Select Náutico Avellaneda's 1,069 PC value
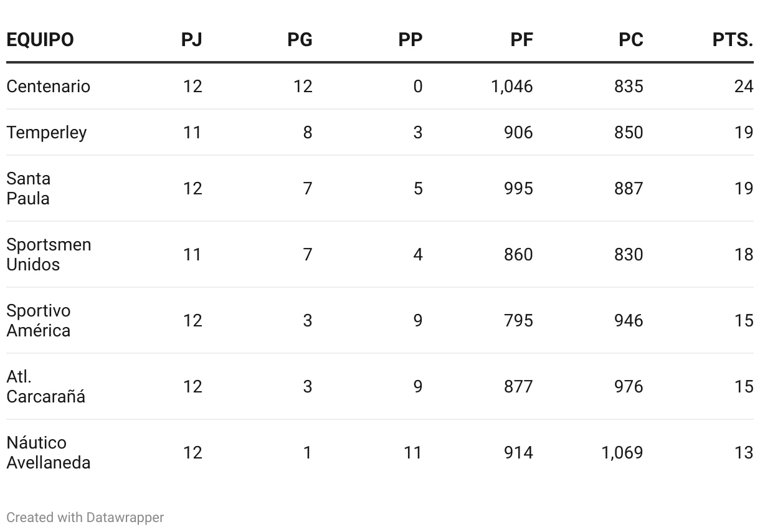 [622, 452]
